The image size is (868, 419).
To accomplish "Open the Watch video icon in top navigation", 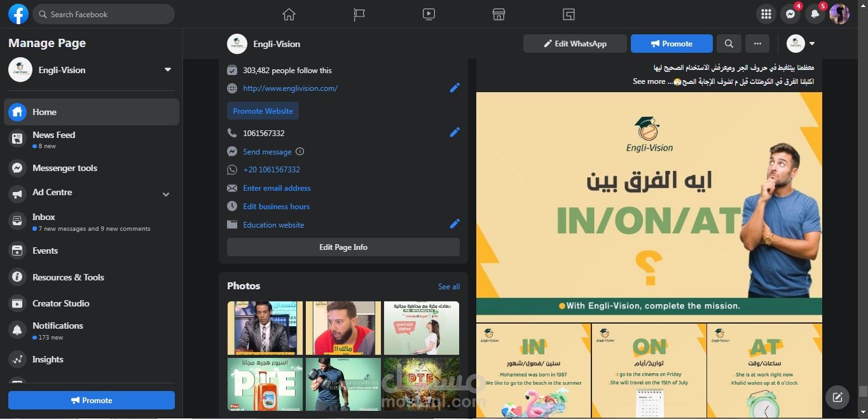I will 429,14.
